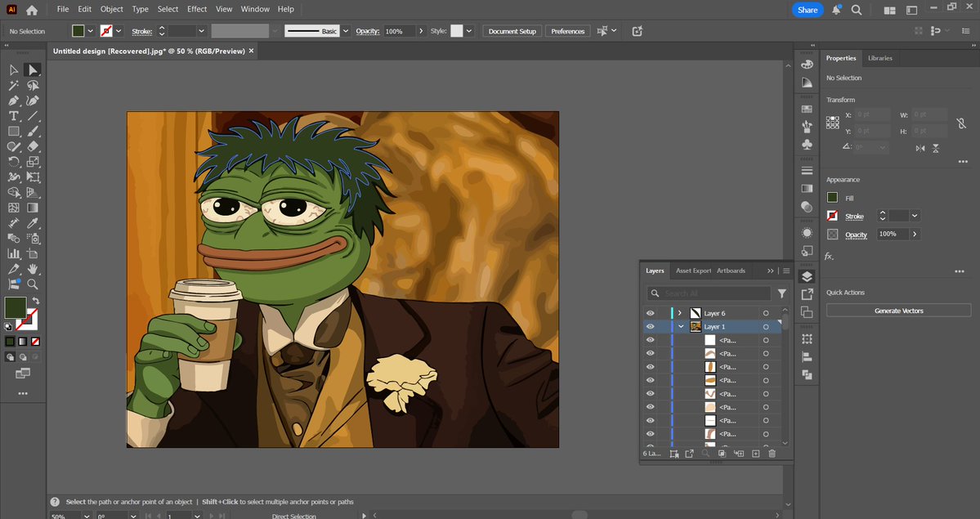
Task: Switch to Gradient color mode button
Action: point(23,342)
